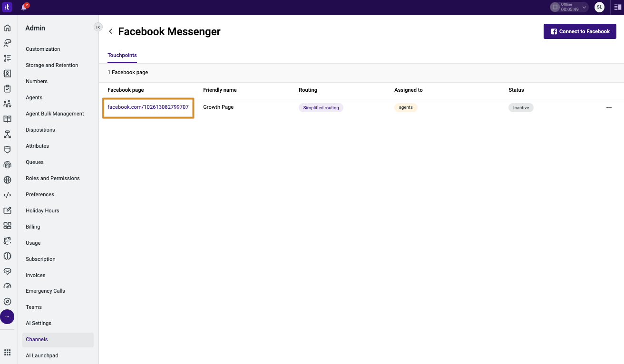Viewport: 624px width, 364px height.
Task: Open Storage and Retention settings
Action: [x=52, y=65]
